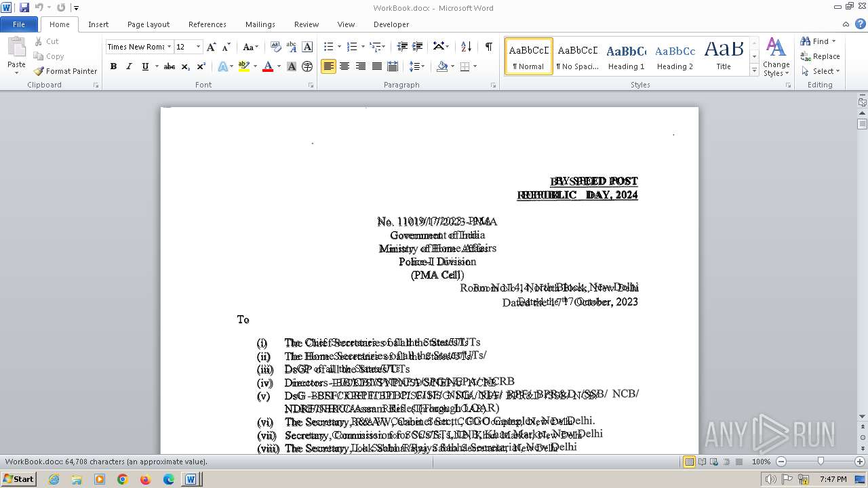Apply the Title style
Image resolution: width=868 pixels, height=488 pixels.
point(724,56)
